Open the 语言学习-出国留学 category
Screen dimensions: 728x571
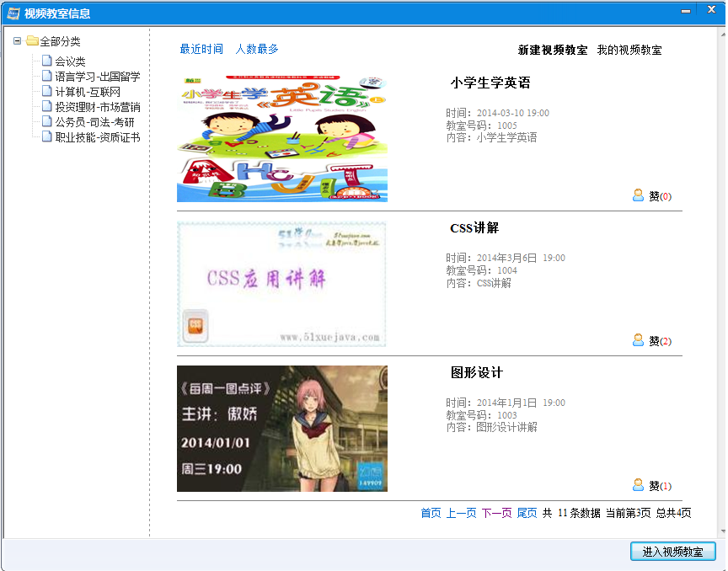(97, 77)
